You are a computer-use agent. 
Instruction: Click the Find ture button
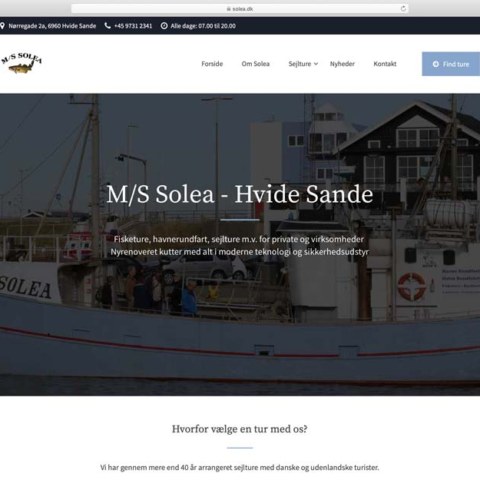pos(451,64)
